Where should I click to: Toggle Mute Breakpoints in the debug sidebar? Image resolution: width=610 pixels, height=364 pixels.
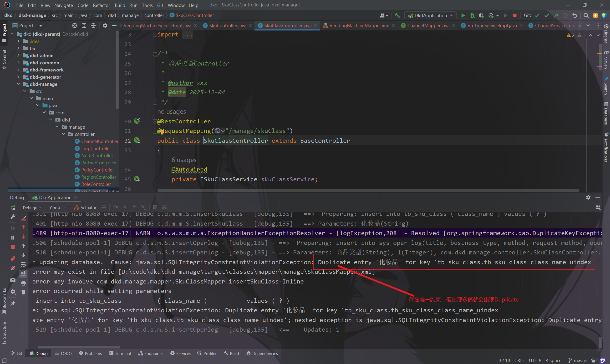pos(13,268)
